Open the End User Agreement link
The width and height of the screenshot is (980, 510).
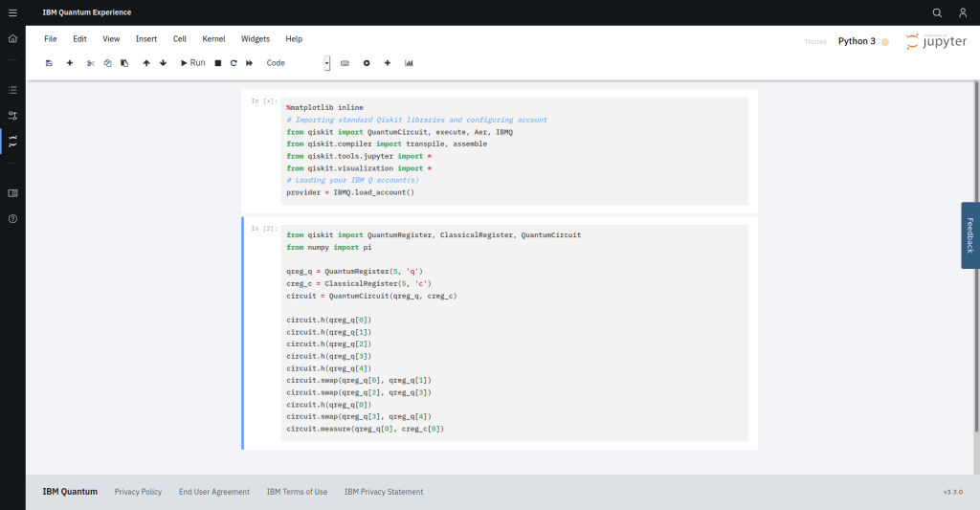tap(214, 492)
